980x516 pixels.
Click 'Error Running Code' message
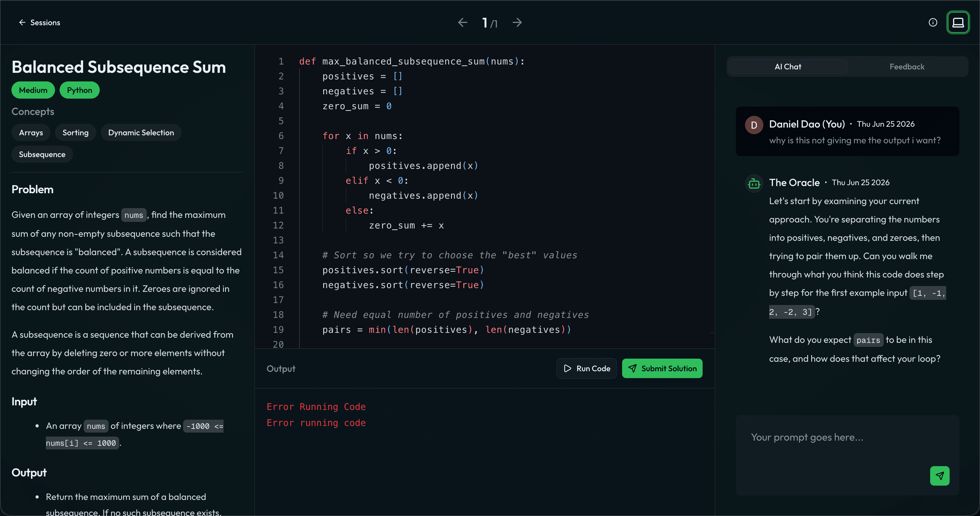point(316,407)
